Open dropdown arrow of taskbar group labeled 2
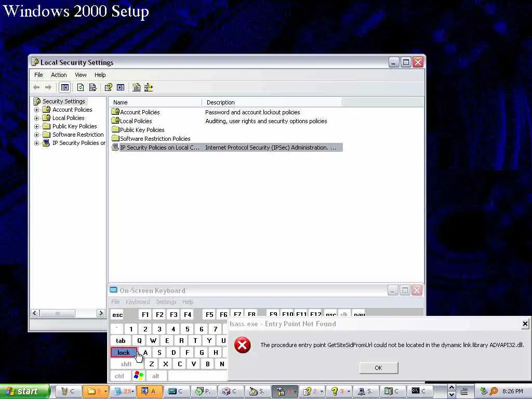Viewport: 532px width, 399px height. click(x=322, y=392)
